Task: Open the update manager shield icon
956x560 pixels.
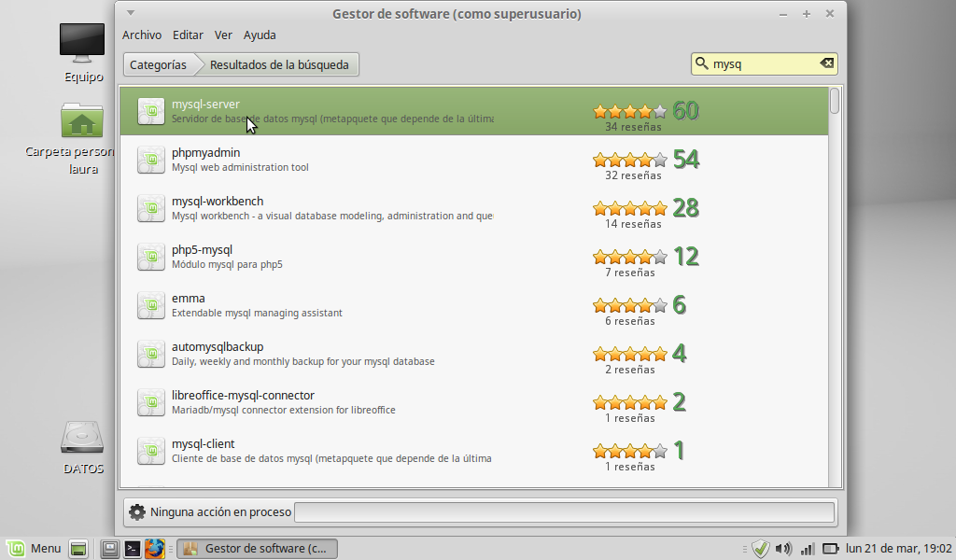Action: (x=761, y=549)
